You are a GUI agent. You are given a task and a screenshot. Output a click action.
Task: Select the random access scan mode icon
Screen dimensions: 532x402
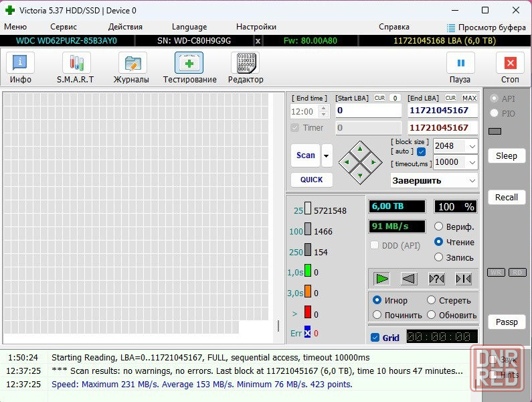tap(436, 279)
